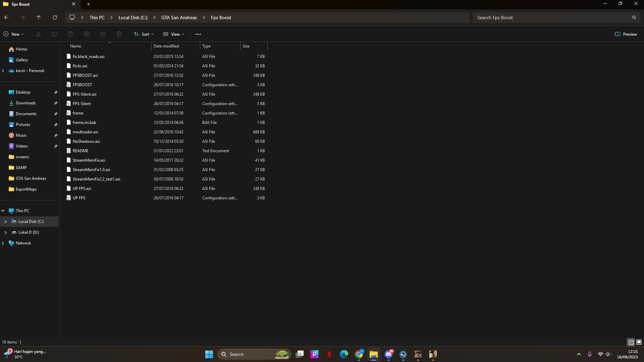Screen dimensions: 644x362
Task: Click the taskbar Search box
Action: pyautogui.click(x=254, y=354)
